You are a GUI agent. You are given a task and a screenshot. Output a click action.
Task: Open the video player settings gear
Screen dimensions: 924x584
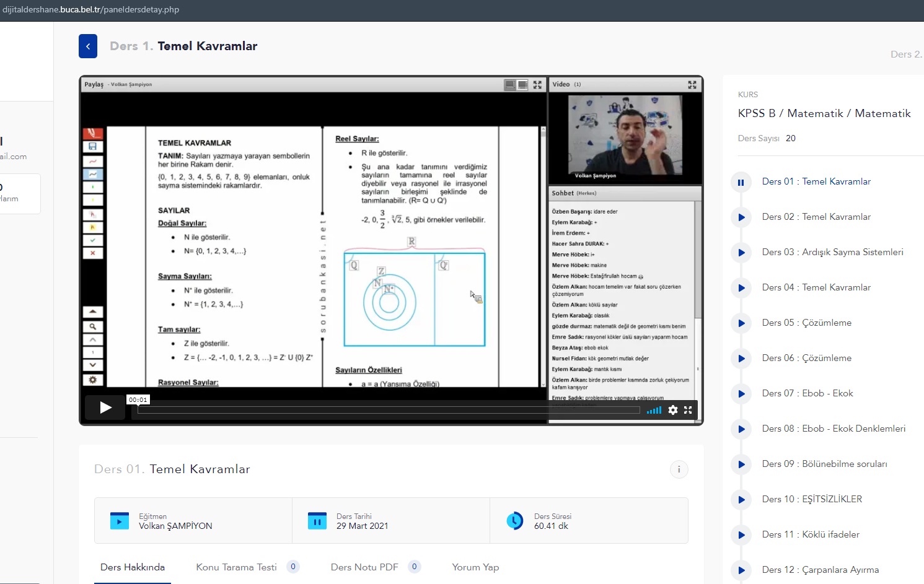[x=673, y=410]
